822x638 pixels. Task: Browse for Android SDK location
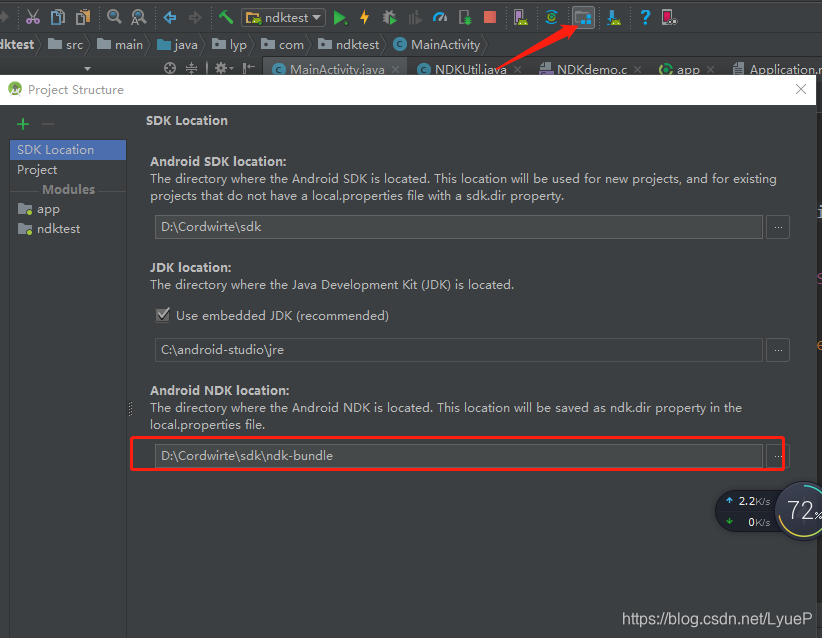778,227
